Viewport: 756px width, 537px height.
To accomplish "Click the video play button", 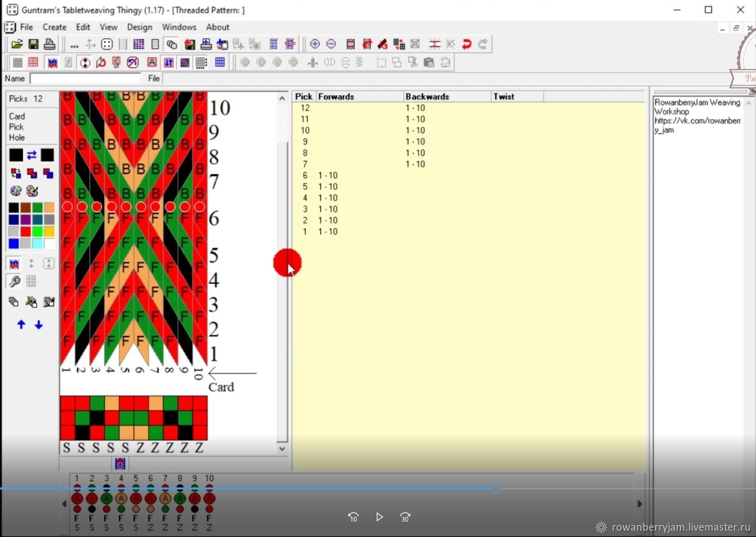I will click(x=379, y=517).
